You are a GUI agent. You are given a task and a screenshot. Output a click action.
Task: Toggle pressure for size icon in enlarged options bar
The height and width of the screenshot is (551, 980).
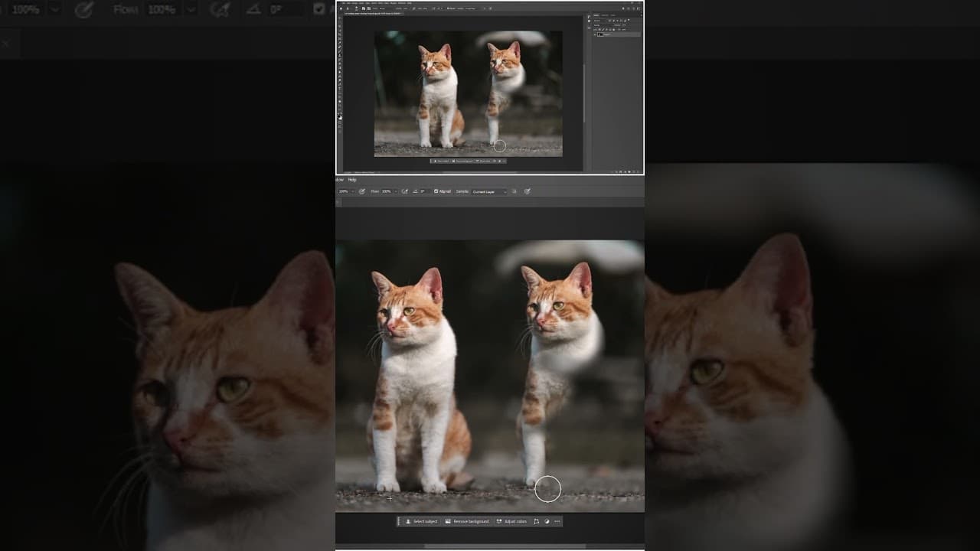pyautogui.click(x=528, y=191)
